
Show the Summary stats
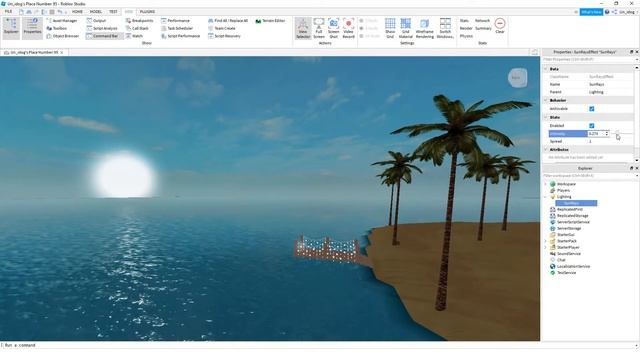(x=483, y=28)
